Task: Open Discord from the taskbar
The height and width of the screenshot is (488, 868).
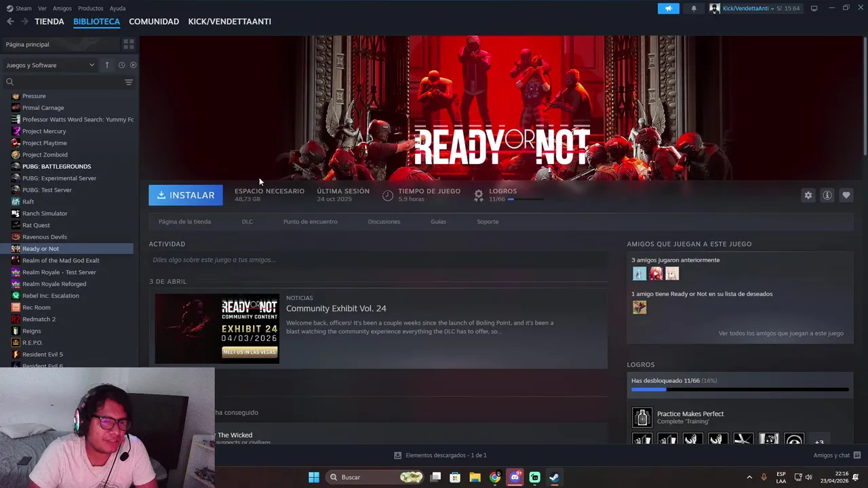Action: 515,477
